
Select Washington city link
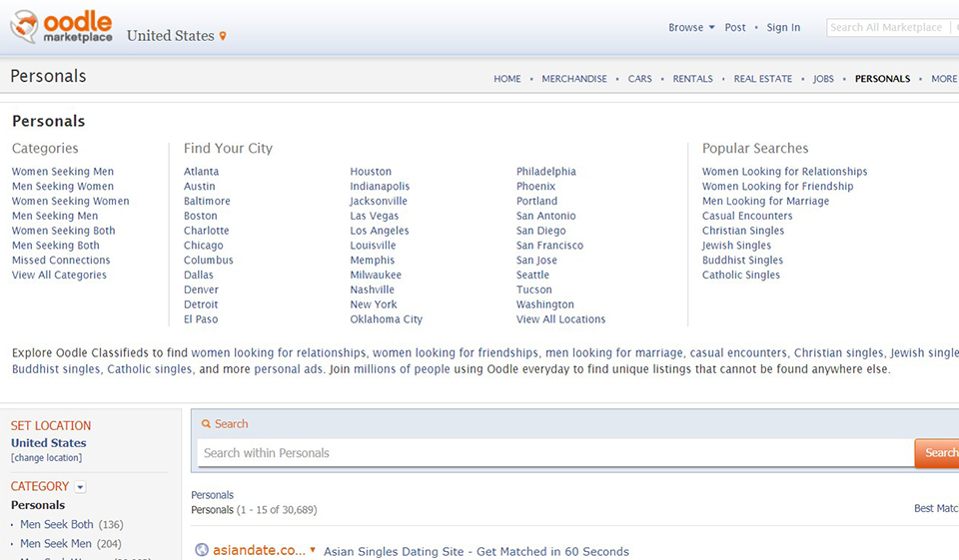(545, 304)
